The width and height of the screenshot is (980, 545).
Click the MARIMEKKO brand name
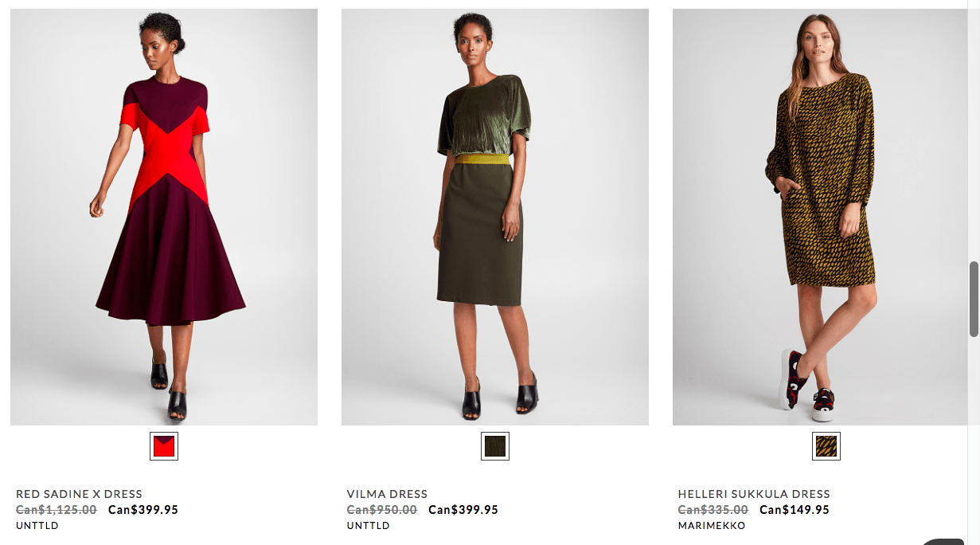pyautogui.click(x=712, y=526)
